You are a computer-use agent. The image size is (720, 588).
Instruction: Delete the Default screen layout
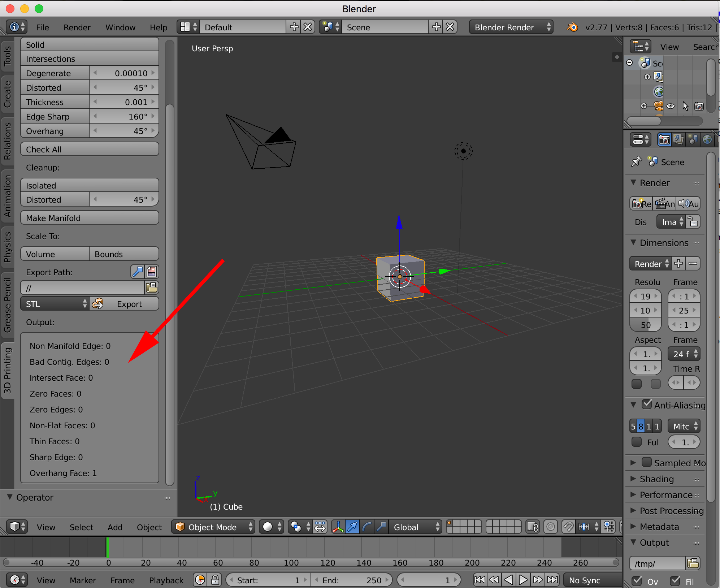point(308,27)
